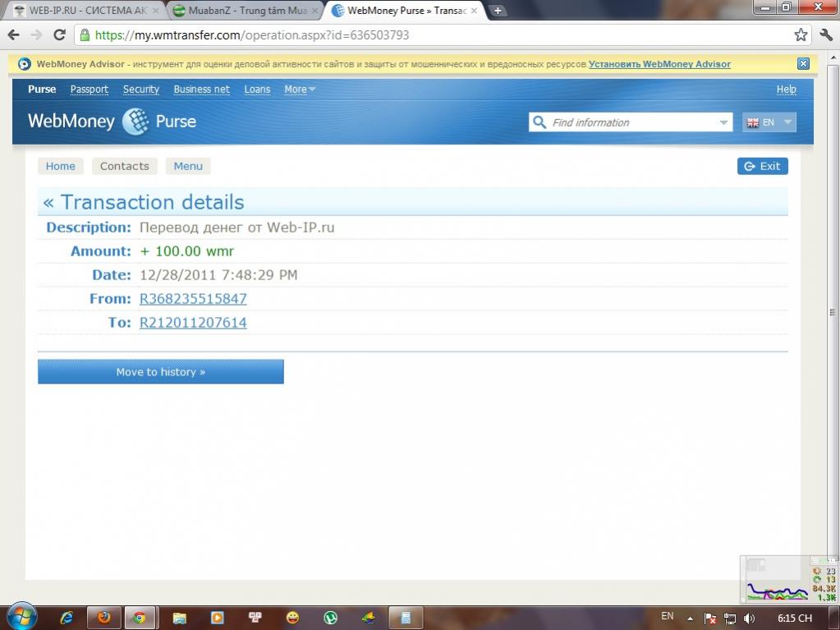Open Firefox from the taskbar
The image size is (840, 630).
pos(103,618)
